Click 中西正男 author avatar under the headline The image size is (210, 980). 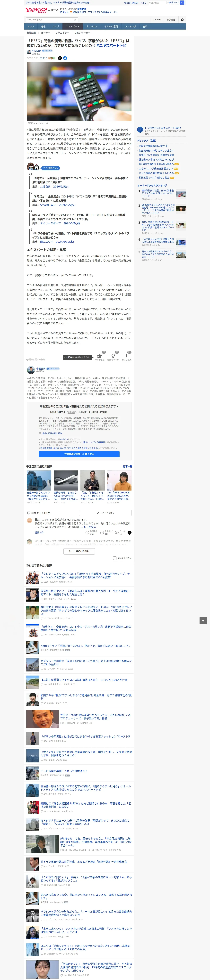point(29,52)
